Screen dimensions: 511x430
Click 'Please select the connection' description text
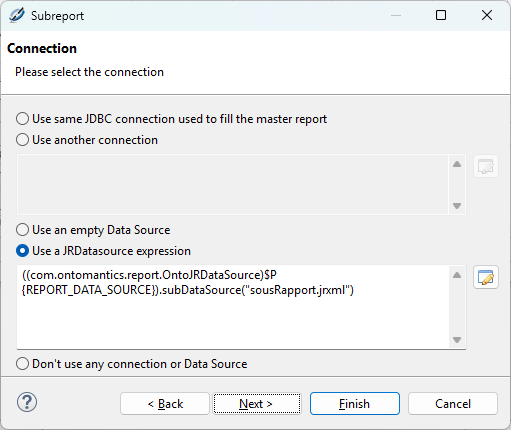pyautogui.click(x=89, y=72)
